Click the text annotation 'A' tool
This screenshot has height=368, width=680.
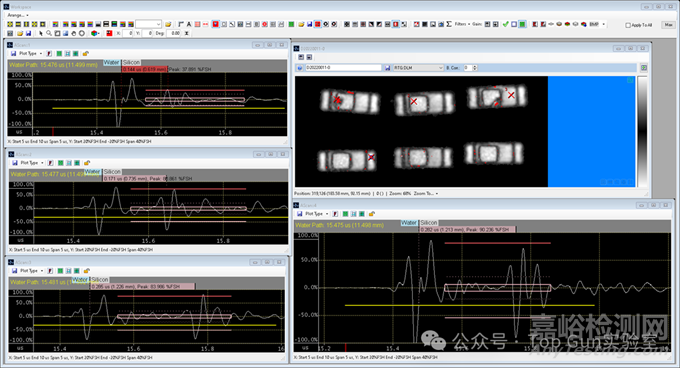(189, 24)
